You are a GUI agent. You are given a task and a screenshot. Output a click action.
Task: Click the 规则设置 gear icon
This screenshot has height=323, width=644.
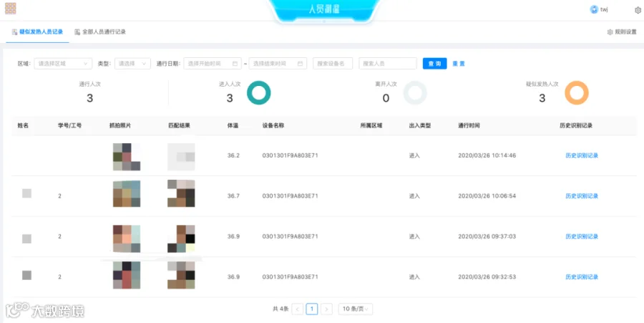click(610, 32)
